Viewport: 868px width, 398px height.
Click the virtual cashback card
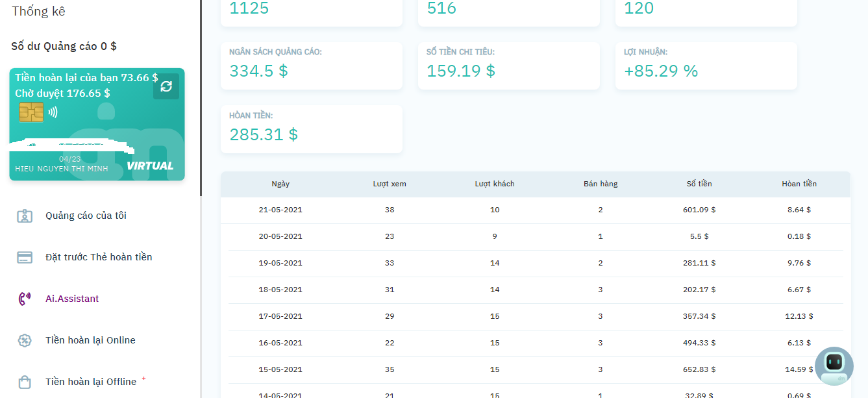tap(97, 124)
